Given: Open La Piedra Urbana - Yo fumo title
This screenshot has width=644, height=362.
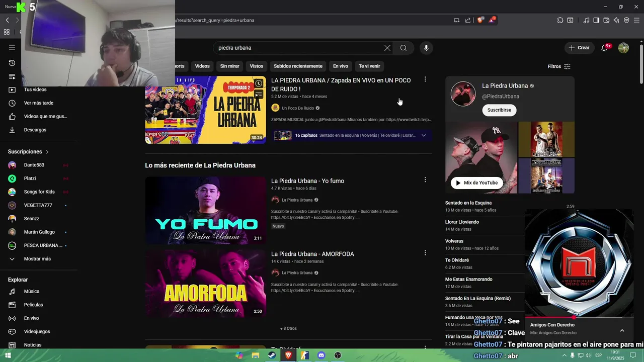Looking at the screenshot, I should pyautogui.click(x=307, y=181).
